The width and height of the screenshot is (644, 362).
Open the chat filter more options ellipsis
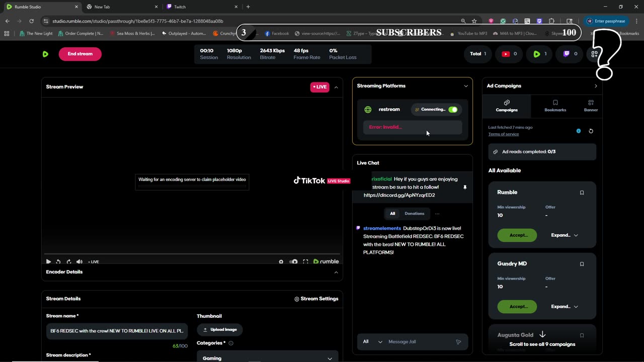[437, 214]
